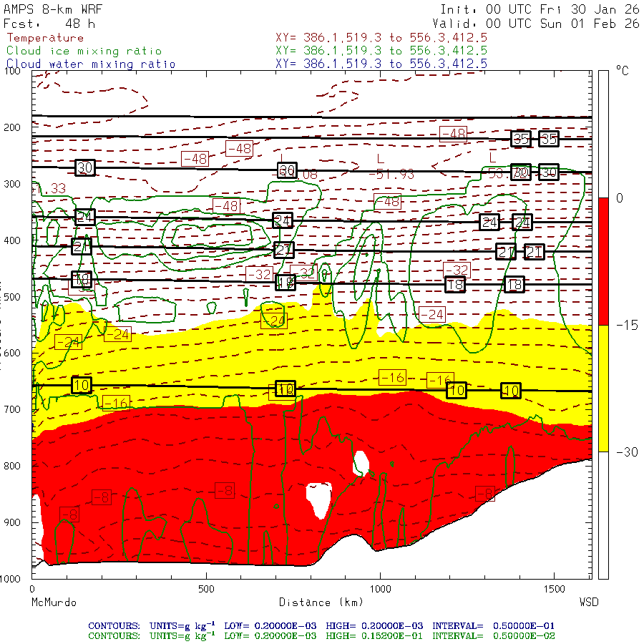
Task: Click the leftmost "30" boxed isentrope label
Action: pos(85,167)
